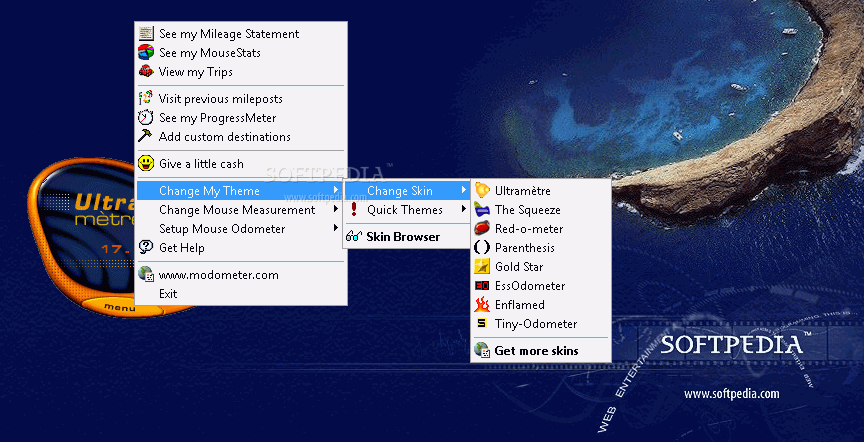This screenshot has height=442, width=864.
Task: Open See my ProgressMeter
Action: click(x=241, y=118)
